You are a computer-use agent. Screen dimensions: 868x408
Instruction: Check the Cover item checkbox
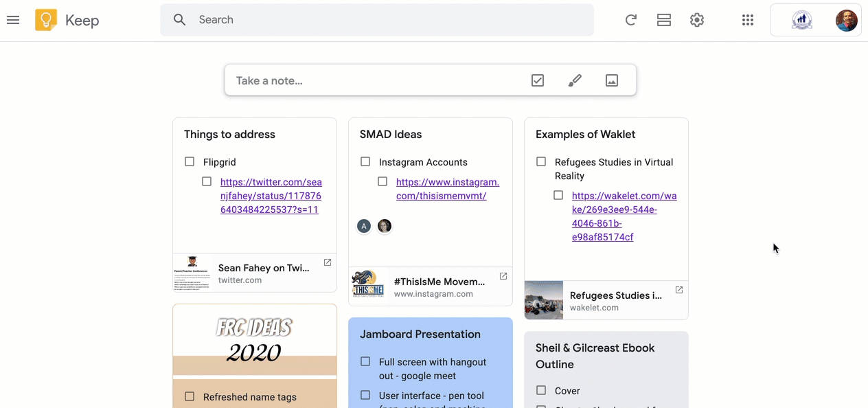541,390
